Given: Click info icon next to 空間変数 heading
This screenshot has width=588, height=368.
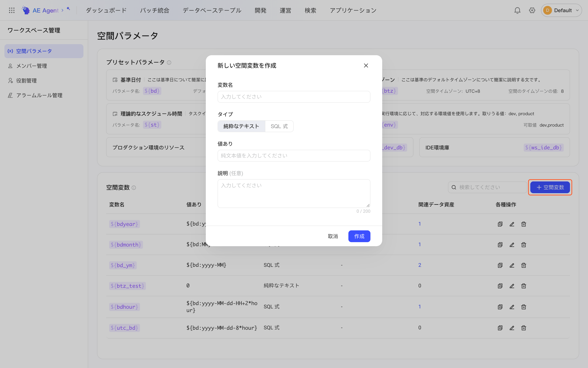Looking at the screenshot, I should (x=134, y=188).
